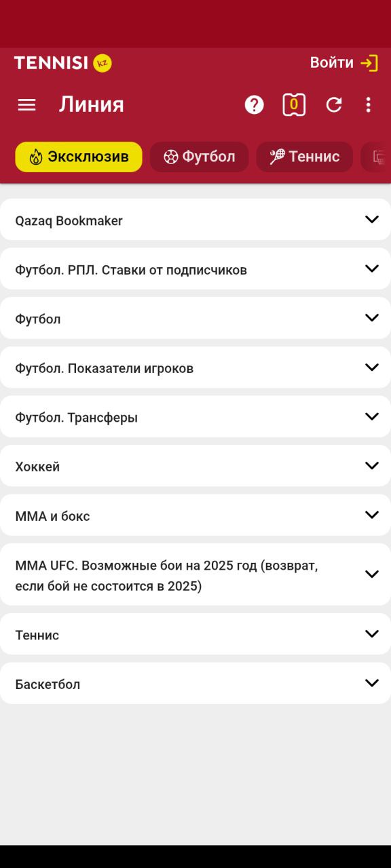391x868 pixels.
Task: Tap the help question mark icon
Action: pyautogui.click(x=254, y=104)
